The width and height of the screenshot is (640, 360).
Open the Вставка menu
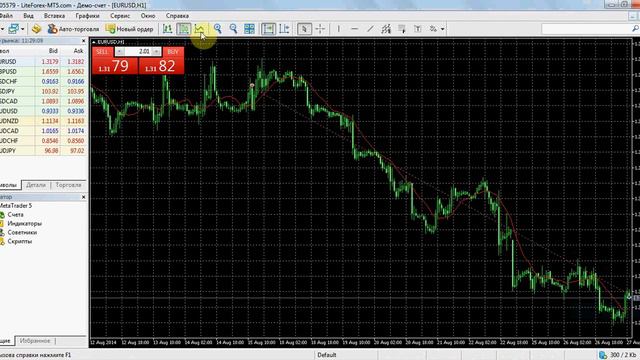pos(54,16)
